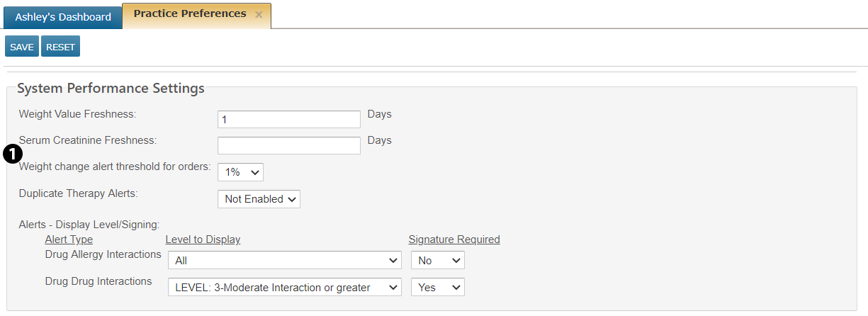Expand Drug Allergy Interactions level dropdown
This screenshot has height=316, width=868.
coord(285,261)
